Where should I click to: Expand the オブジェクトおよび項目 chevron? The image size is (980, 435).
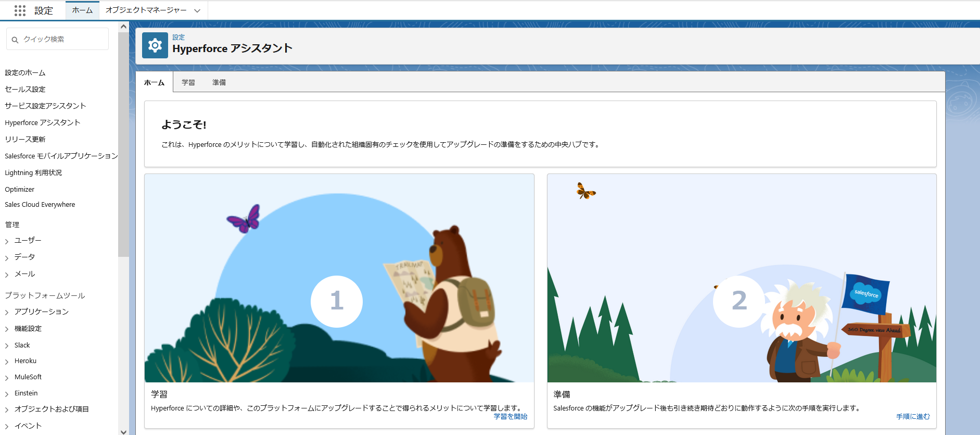click(7, 410)
